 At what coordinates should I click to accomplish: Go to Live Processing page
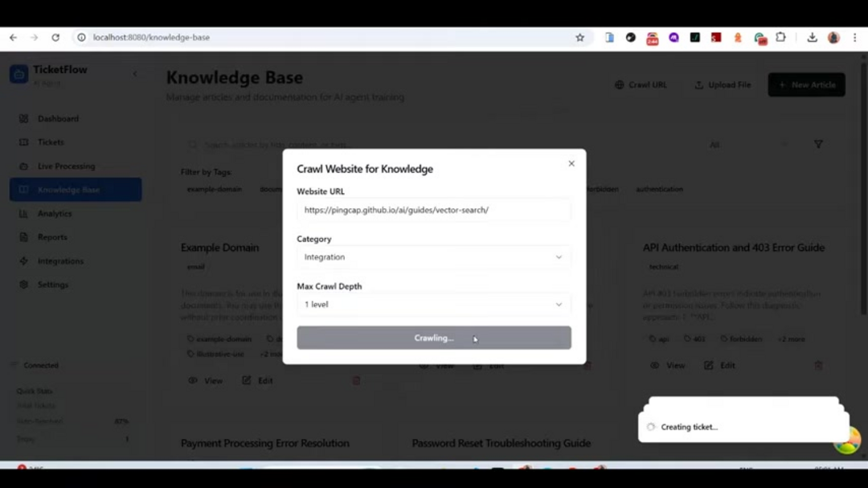point(66,166)
